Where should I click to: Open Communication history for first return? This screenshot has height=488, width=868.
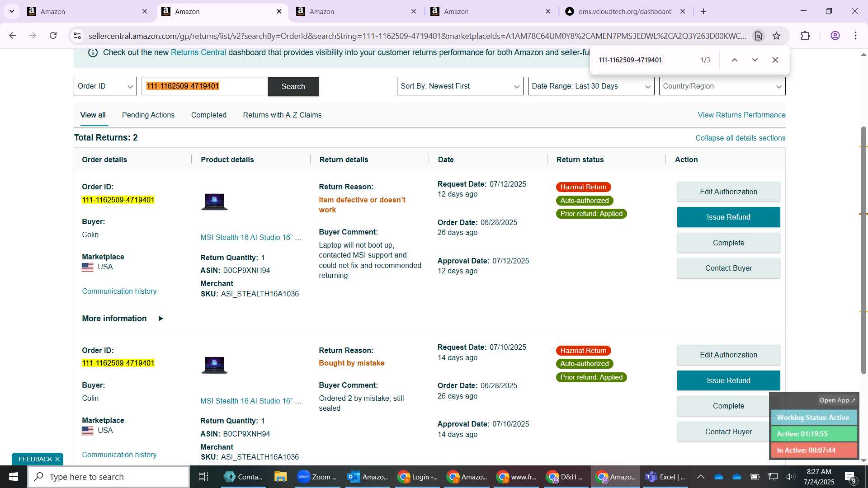click(119, 291)
